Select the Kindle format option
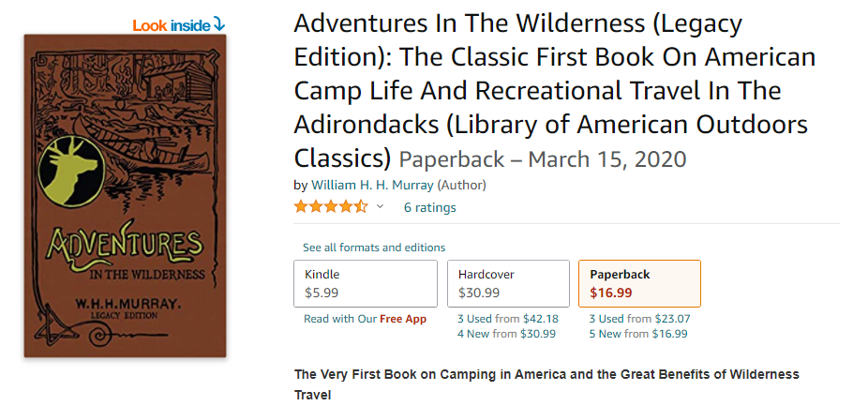Screen dimensions: 868x406 click(x=366, y=283)
